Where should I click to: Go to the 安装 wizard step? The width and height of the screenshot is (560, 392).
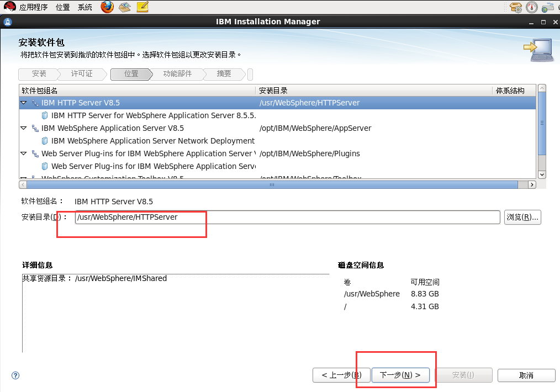[x=39, y=74]
